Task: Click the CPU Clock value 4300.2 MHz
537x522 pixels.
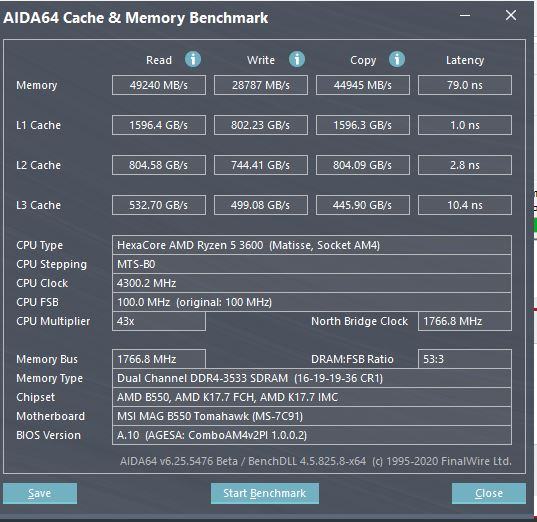Action: pos(312,283)
